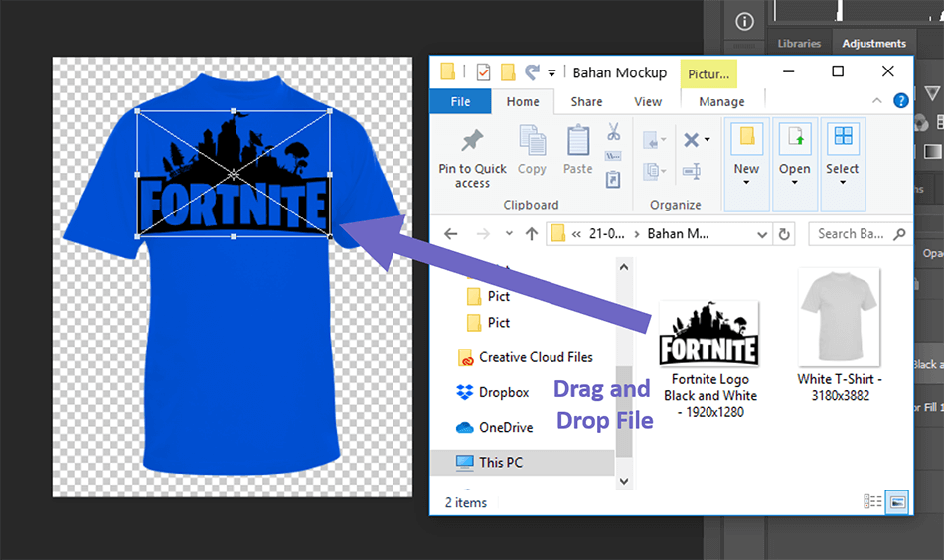Click the Picture Tools contextual tab
Image resolution: width=944 pixels, height=560 pixels.
pyautogui.click(x=708, y=74)
